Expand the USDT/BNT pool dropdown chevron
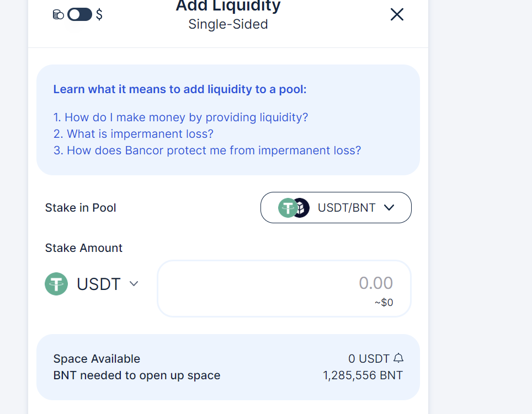Image resolution: width=532 pixels, height=414 pixels. click(389, 208)
